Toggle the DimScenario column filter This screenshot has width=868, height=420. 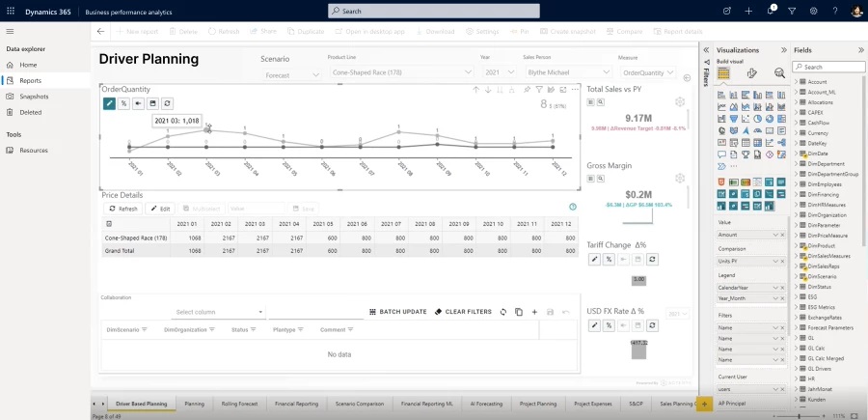(x=145, y=329)
